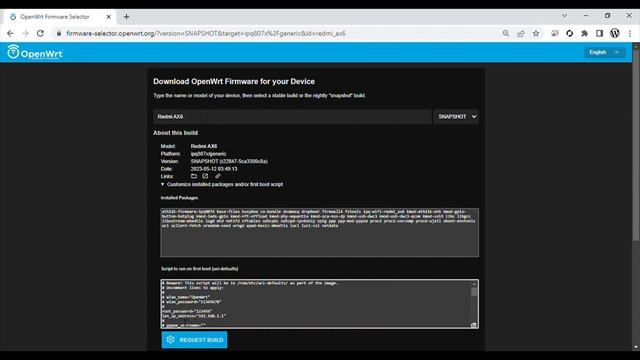
Task: Open the folder link icon for build
Action: coord(194,176)
